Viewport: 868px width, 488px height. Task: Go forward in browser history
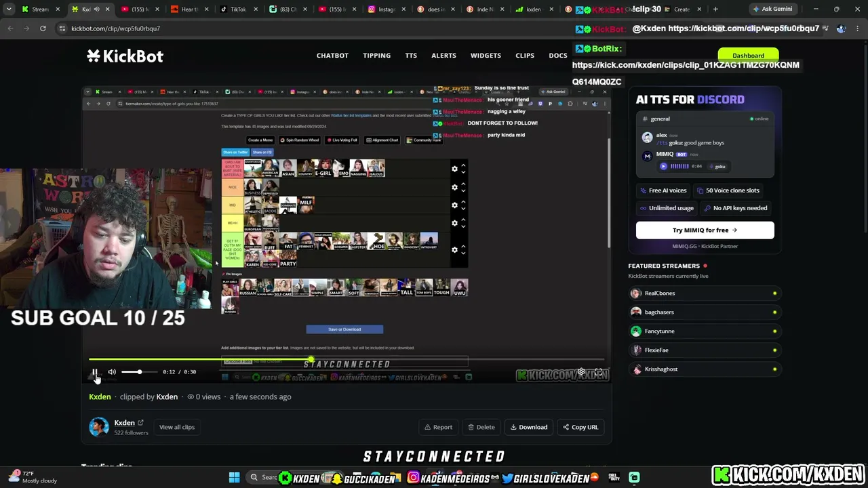pos(26,28)
